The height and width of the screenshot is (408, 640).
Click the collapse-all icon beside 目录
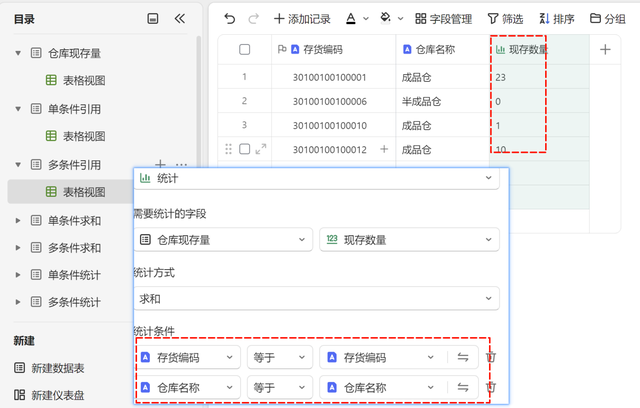[x=153, y=19]
